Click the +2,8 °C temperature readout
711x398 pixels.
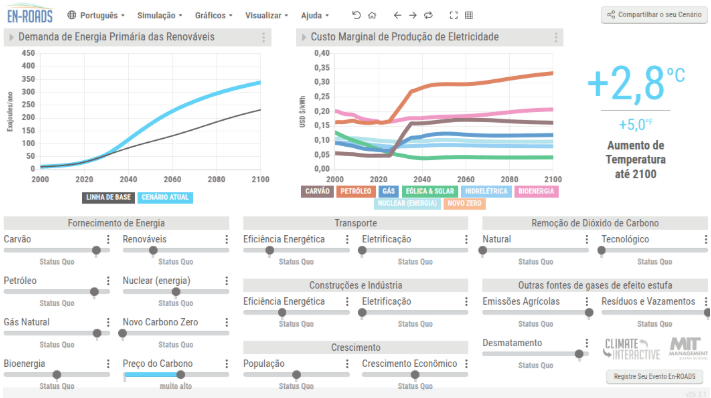(636, 83)
